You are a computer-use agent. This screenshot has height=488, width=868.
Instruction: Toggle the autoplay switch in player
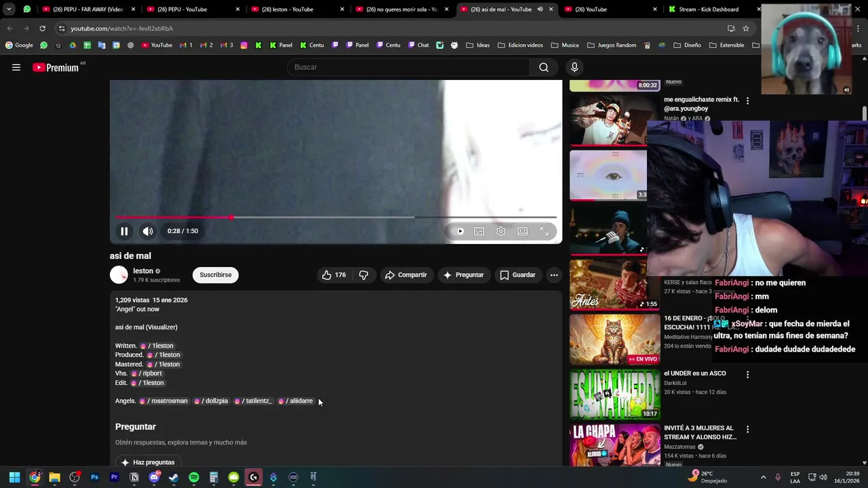(x=459, y=231)
